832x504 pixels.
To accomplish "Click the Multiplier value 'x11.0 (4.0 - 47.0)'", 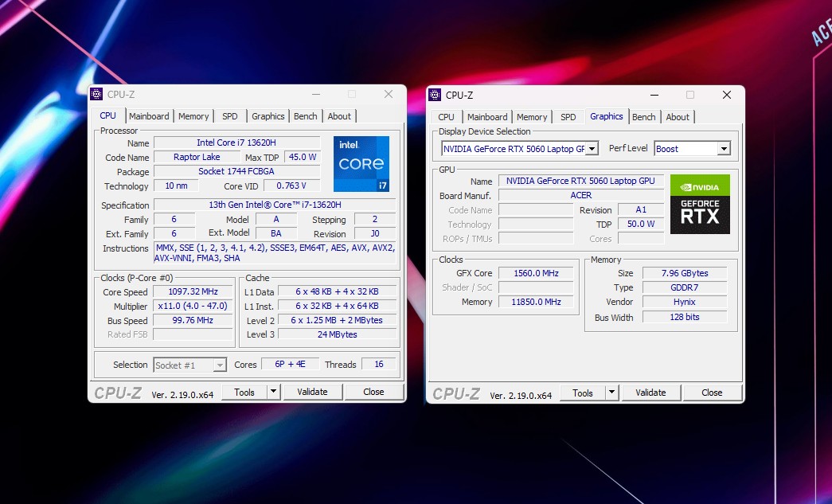I will [x=193, y=306].
